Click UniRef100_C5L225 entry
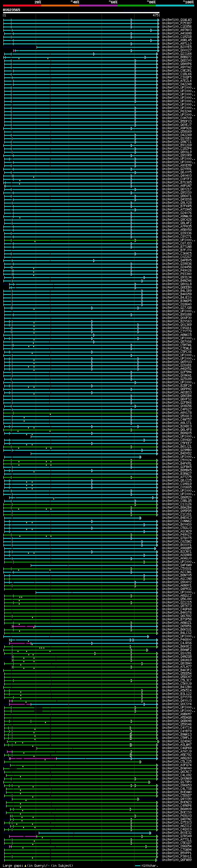This screenshot has width=197, height=868. (177, 762)
